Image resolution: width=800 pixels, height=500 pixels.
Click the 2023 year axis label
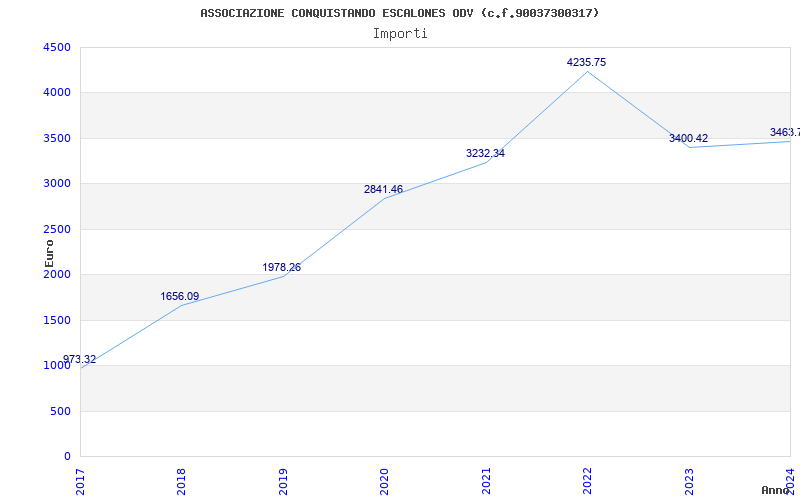(689, 482)
